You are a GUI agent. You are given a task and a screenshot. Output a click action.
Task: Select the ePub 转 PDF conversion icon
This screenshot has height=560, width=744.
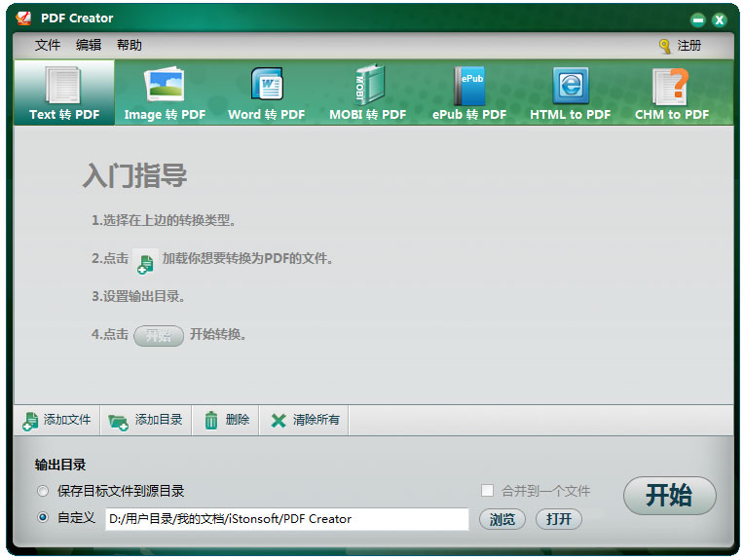pyautogui.click(x=469, y=88)
